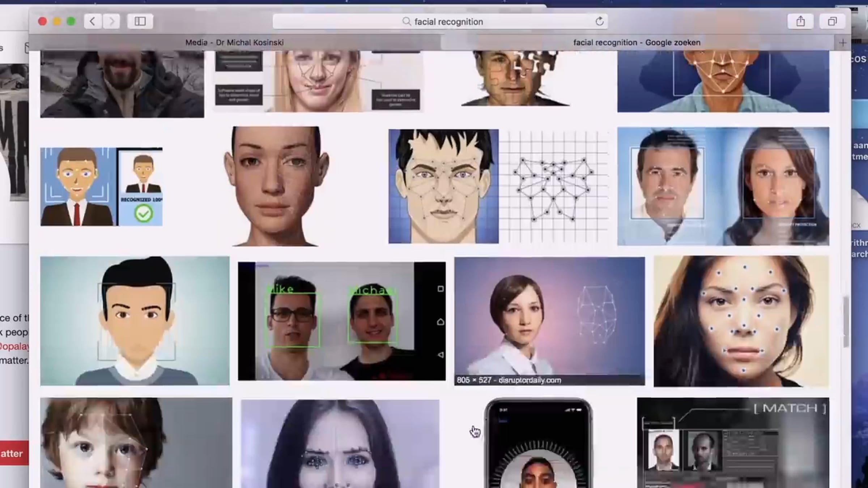This screenshot has height=488, width=868.
Task: Open the cartoon face with grid mesh image
Action: [x=498, y=186]
